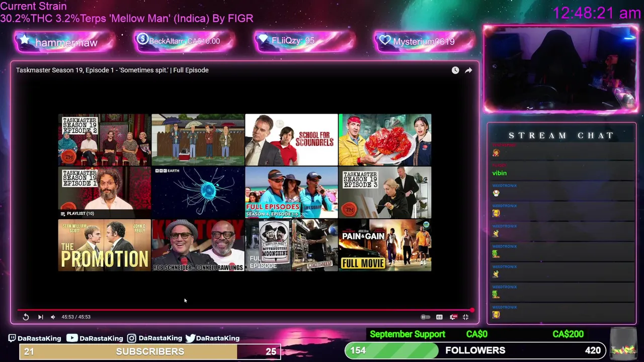Click the 'Mellow Man' strain description line
644x362 pixels.
pyautogui.click(x=126, y=18)
